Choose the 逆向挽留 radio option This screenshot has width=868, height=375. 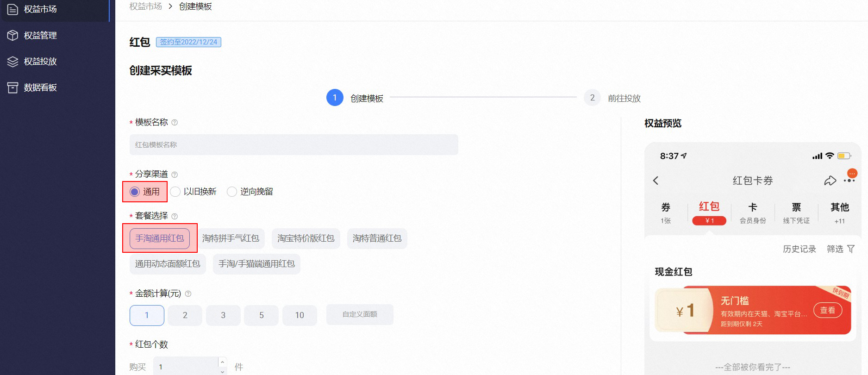coord(232,192)
